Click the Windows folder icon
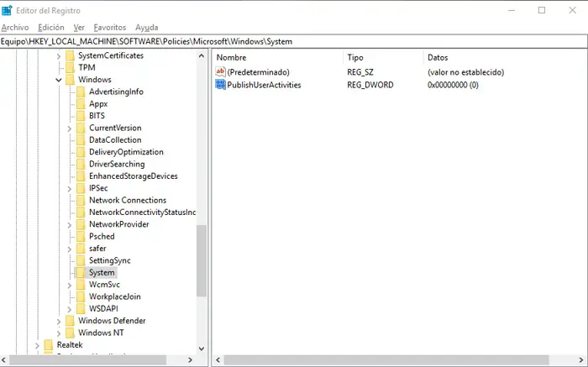588x367 pixels. click(x=70, y=80)
